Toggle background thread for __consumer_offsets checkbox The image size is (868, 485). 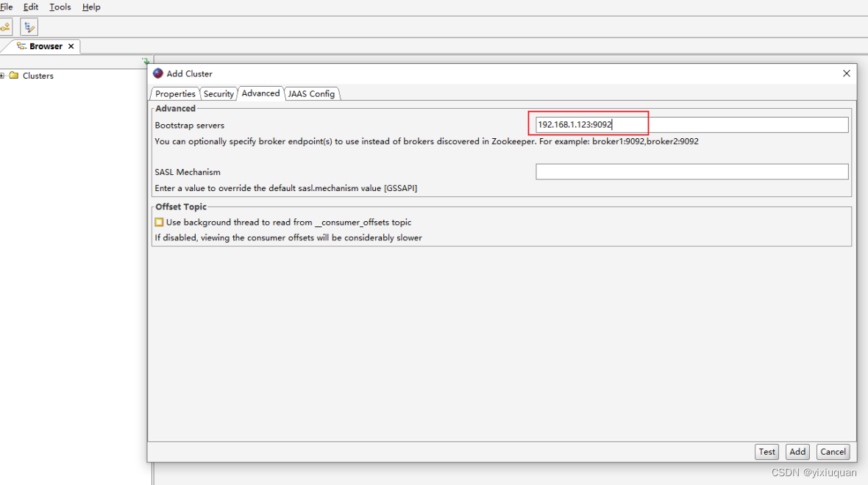pyautogui.click(x=160, y=223)
